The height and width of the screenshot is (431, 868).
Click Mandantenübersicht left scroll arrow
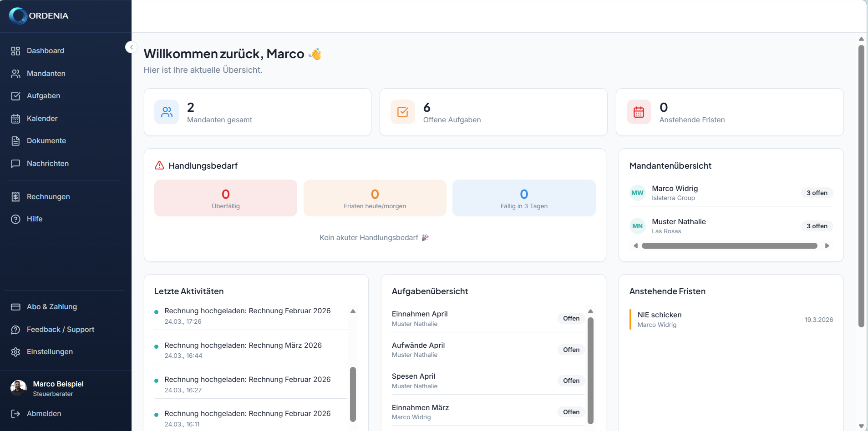(635, 246)
